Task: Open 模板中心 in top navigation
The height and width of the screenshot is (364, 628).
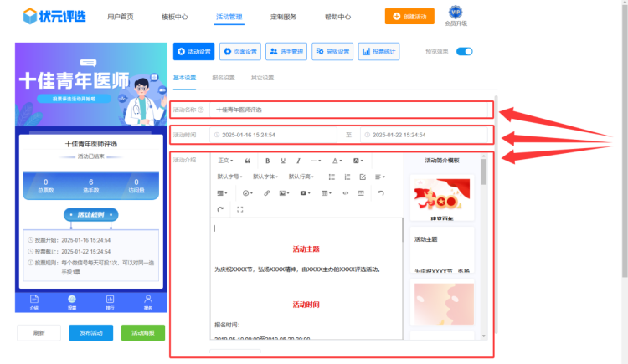Action: (x=174, y=16)
